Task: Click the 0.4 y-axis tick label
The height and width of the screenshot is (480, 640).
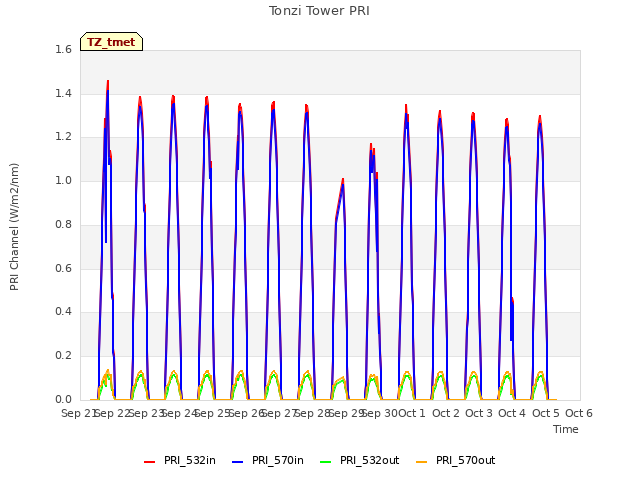Action: tap(63, 312)
